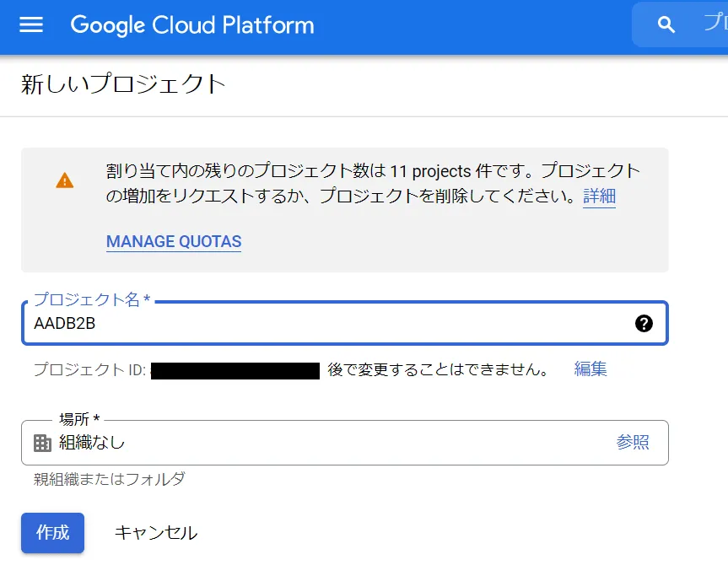Click the quota warning message text
The image size is (728, 565).
pyautogui.click(x=371, y=184)
